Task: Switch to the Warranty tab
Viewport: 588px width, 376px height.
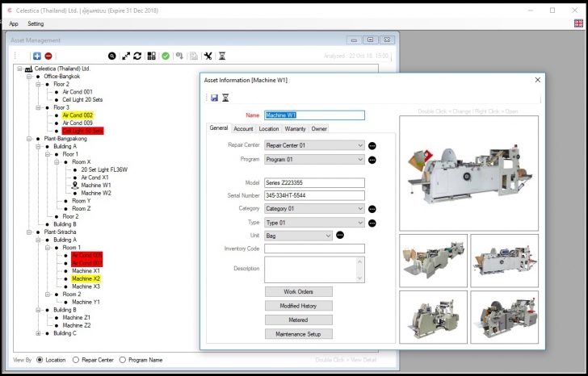Action: 295,128
